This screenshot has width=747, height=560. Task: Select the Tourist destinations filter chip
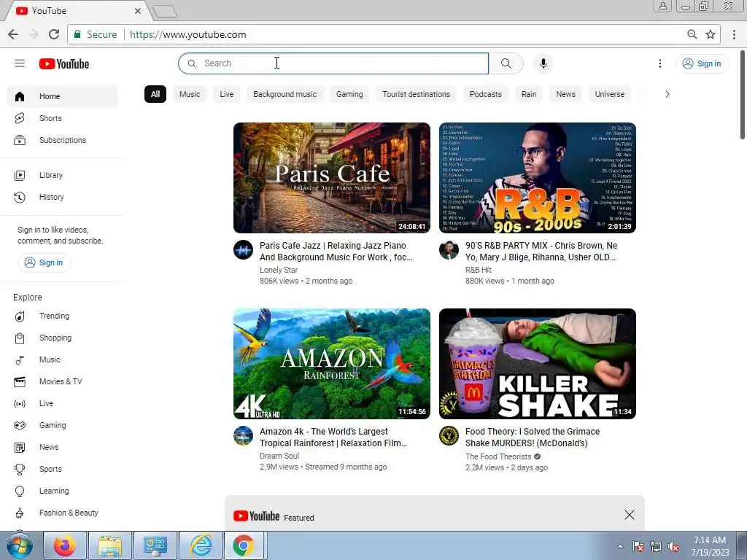pyautogui.click(x=417, y=94)
